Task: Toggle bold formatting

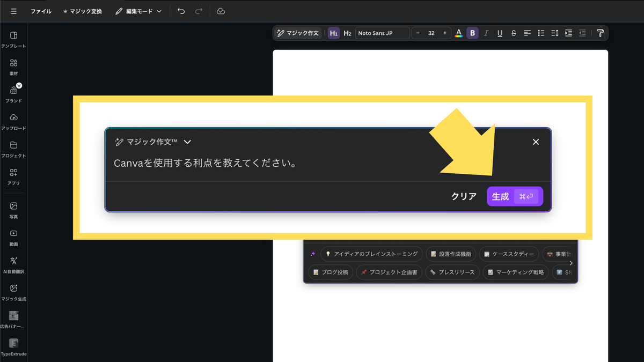Action: (472, 33)
